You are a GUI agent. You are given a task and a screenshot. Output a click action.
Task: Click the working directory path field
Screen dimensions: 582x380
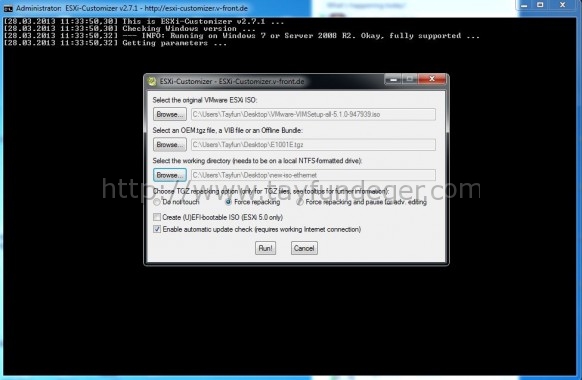tap(313, 175)
